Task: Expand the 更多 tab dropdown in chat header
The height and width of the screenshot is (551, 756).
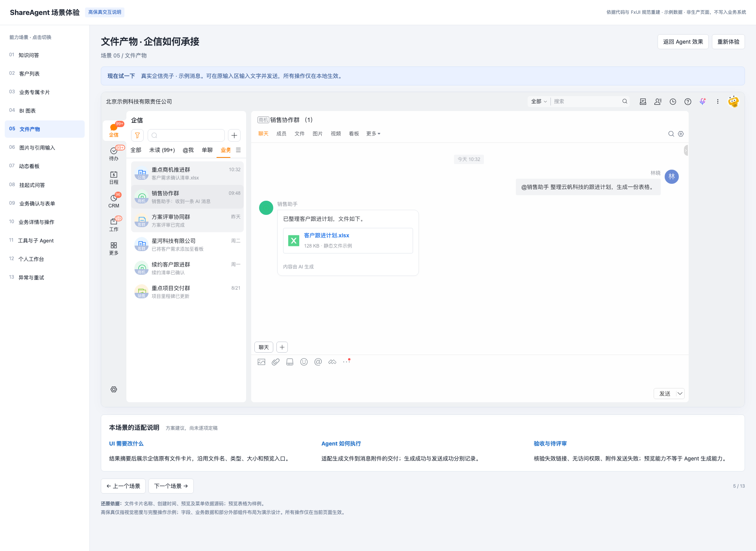Action: click(373, 134)
